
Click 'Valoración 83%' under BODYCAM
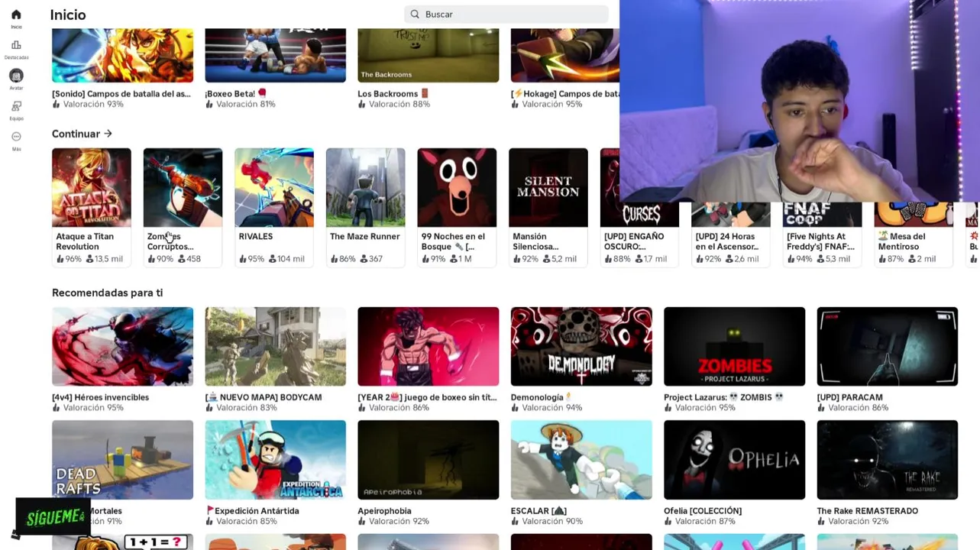point(246,408)
